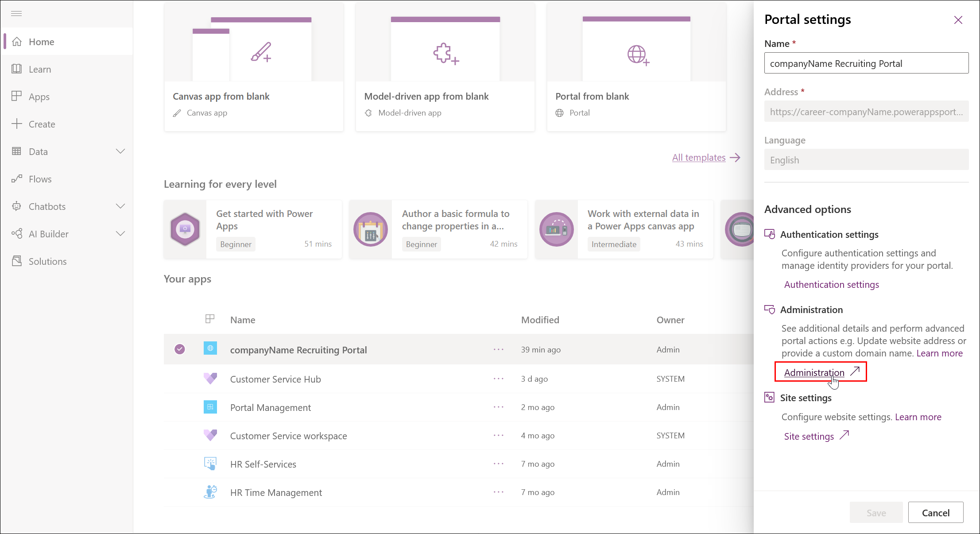This screenshot has height=534, width=980.
Task: Open more options for HR Self-Services
Action: point(499,464)
